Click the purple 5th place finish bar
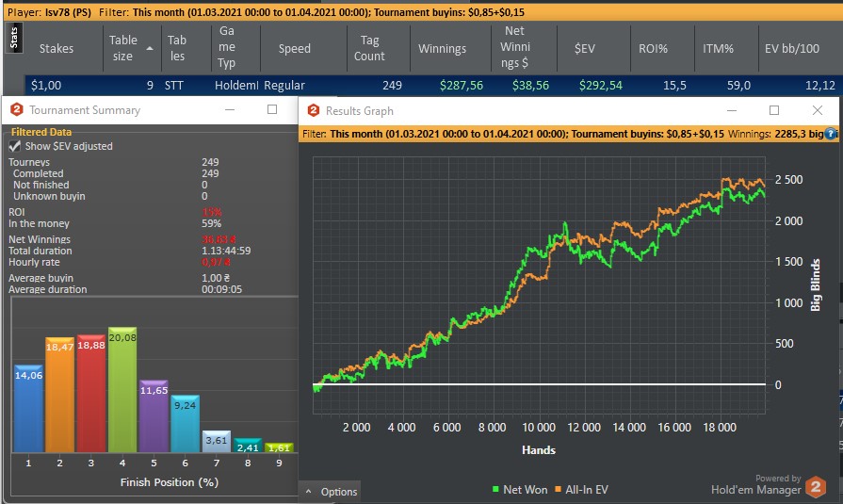Image resolution: width=843 pixels, height=504 pixels. pos(154,415)
